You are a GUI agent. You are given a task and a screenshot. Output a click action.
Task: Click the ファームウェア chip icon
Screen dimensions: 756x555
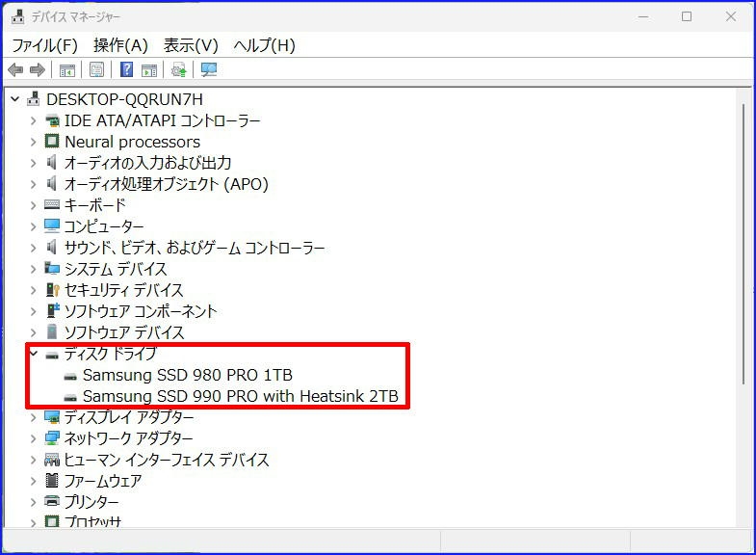(x=52, y=480)
